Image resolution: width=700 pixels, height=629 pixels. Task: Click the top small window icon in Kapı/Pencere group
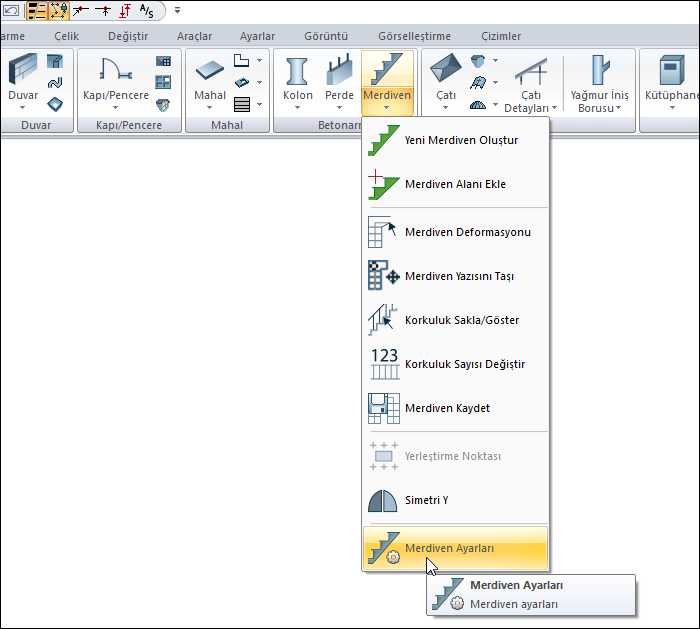pyautogui.click(x=163, y=61)
